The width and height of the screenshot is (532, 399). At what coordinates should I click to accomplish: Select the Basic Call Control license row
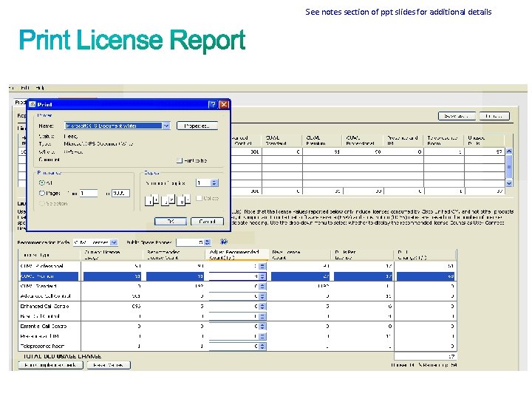tap(237, 316)
